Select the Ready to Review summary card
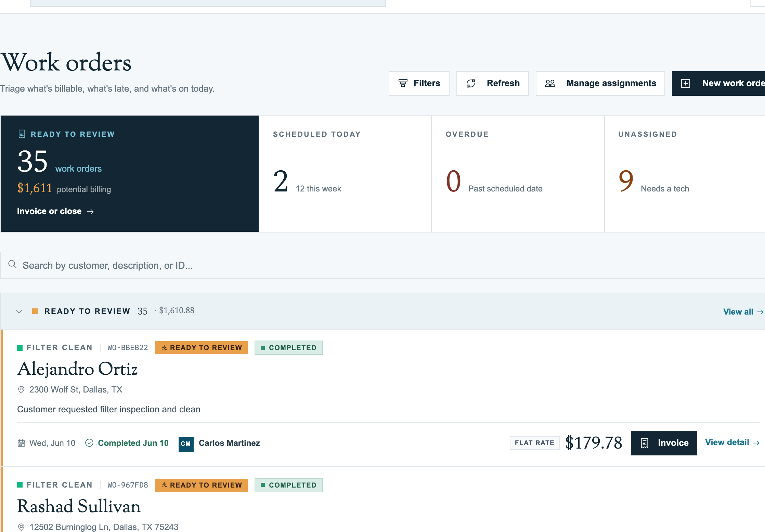 tap(130, 174)
